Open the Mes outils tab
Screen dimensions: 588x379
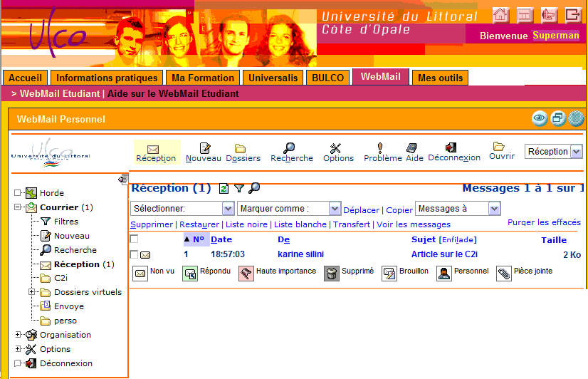click(x=440, y=78)
